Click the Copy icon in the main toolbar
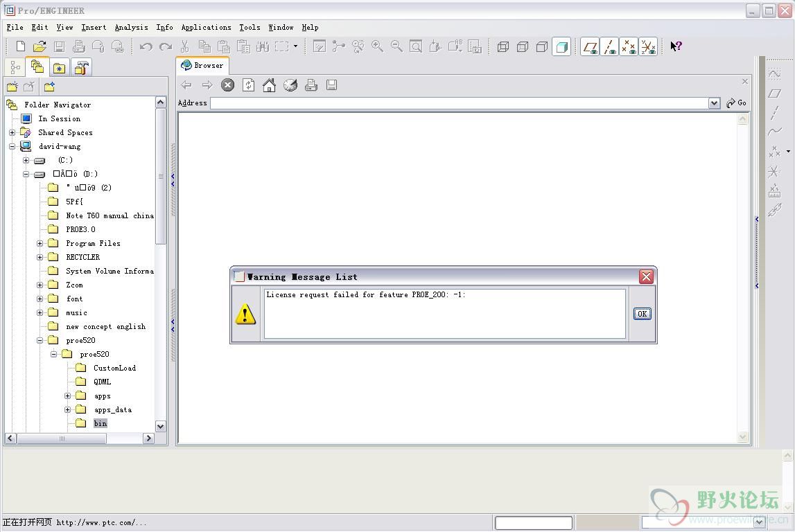Image resolution: width=795 pixels, height=532 pixels. (x=204, y=46)
